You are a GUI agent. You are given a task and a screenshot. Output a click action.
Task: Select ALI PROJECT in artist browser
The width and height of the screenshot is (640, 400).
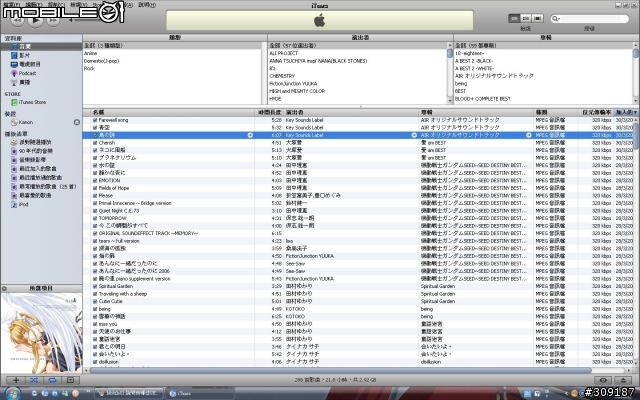pos(284,53)
